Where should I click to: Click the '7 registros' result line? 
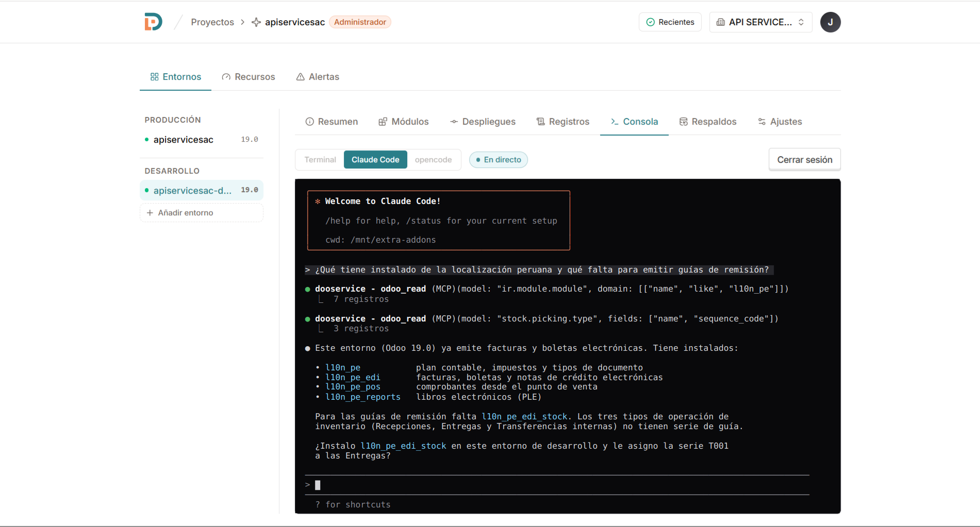point(361,299)
